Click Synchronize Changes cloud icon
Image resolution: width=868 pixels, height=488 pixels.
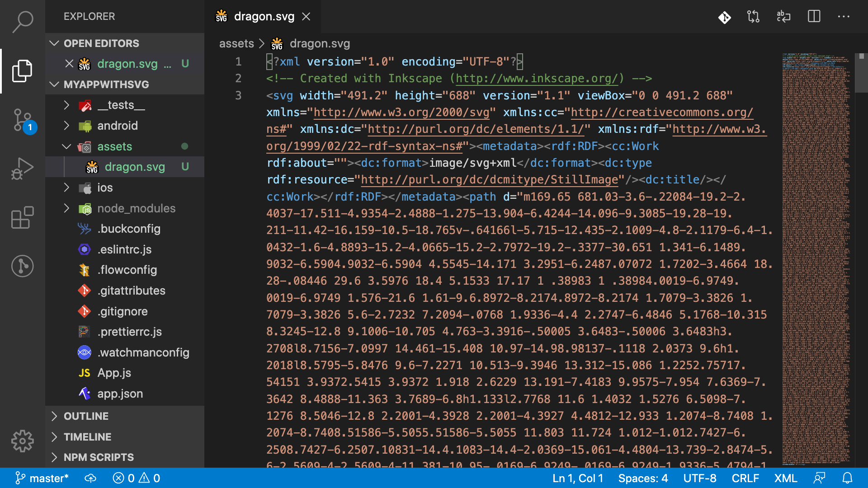coord(90,478)
